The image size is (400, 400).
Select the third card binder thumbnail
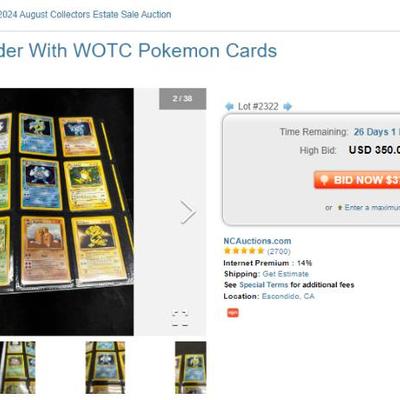(x=191, y=367)
